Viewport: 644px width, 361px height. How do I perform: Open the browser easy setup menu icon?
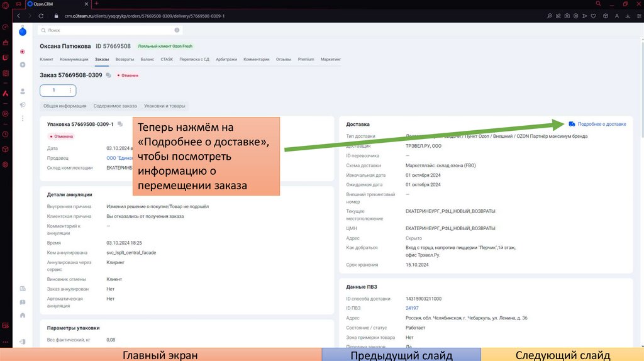pyautogui.click(x=640, y=16)
